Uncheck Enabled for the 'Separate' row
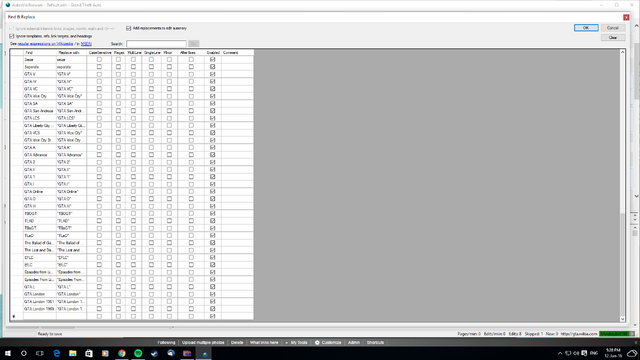Screen dimensions: 640x360 tap(212, 67)
